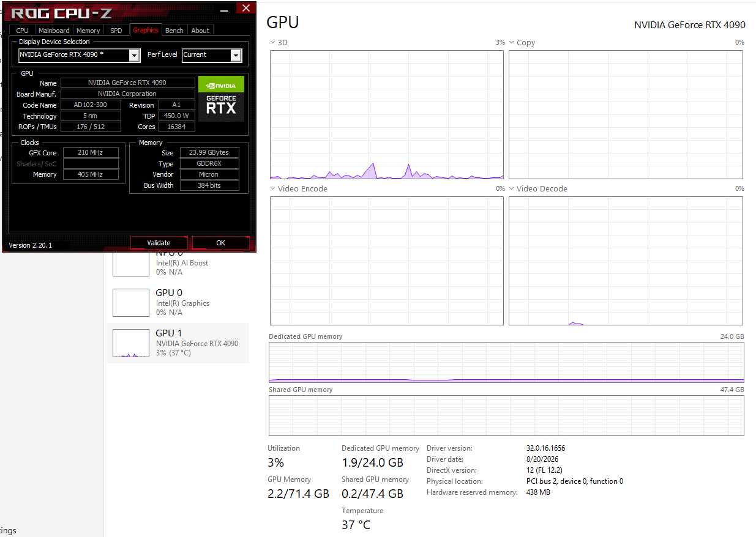Click the Revision A1 value
Viewport: 756px width, 537px height.
click(176, 105)
